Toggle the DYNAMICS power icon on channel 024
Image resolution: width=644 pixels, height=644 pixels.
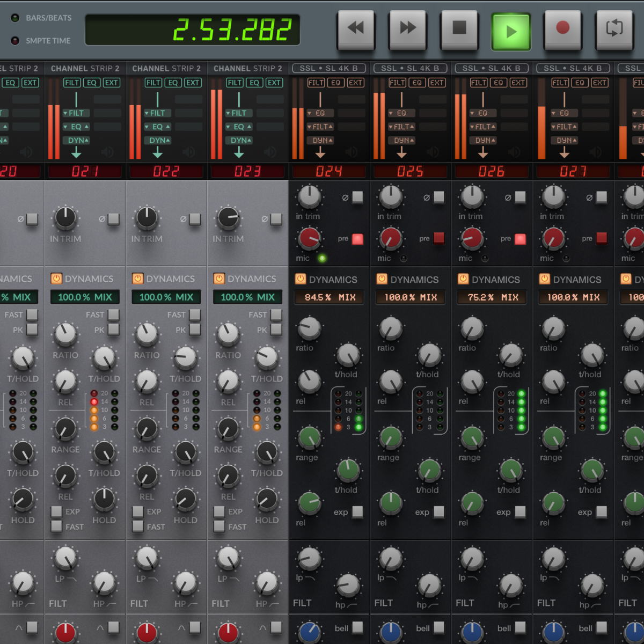[x=300, y=279]
